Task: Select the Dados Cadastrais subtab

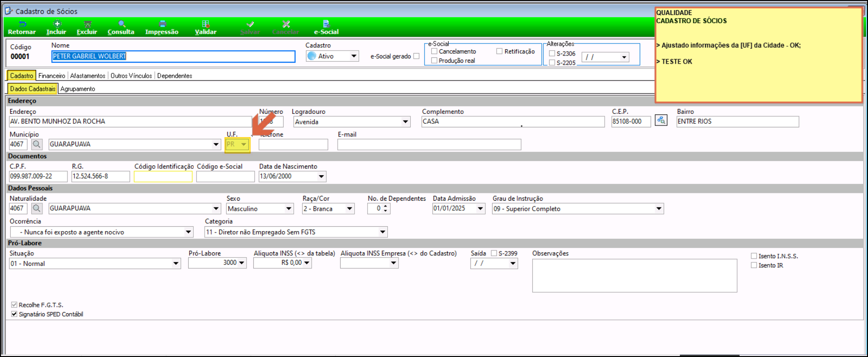Action: click(33, 89)
